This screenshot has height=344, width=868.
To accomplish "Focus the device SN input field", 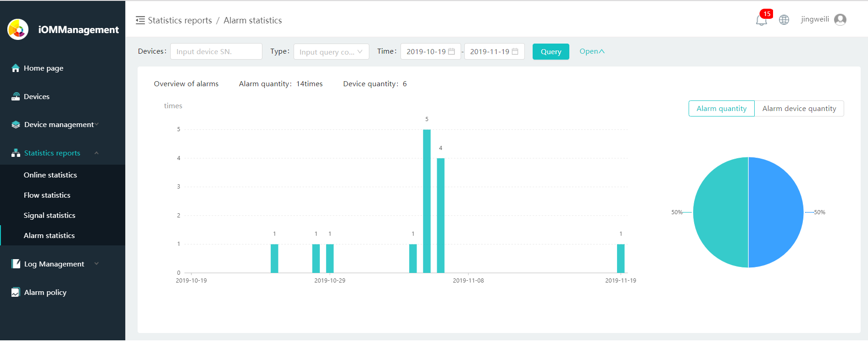I will pos(216,52).
